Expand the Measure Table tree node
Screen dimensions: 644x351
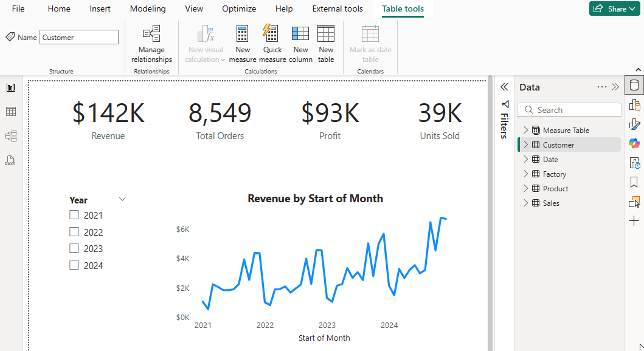[x=525, y=130]
